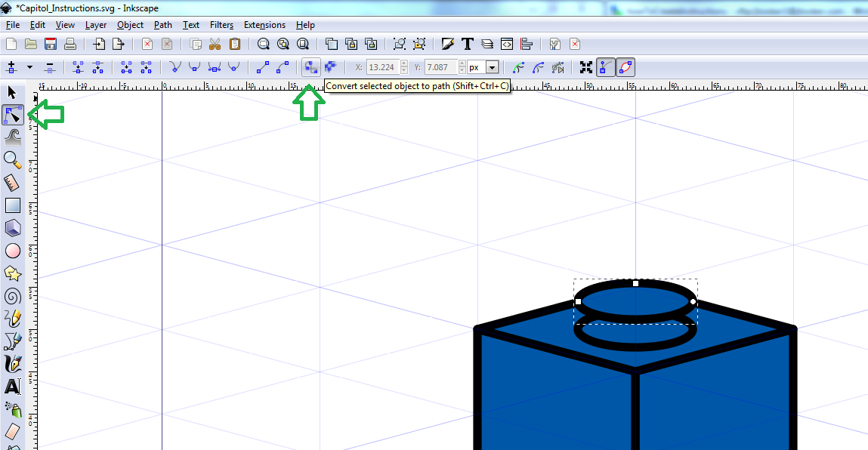Open the Extensions menu

click(x=264, y=25)
